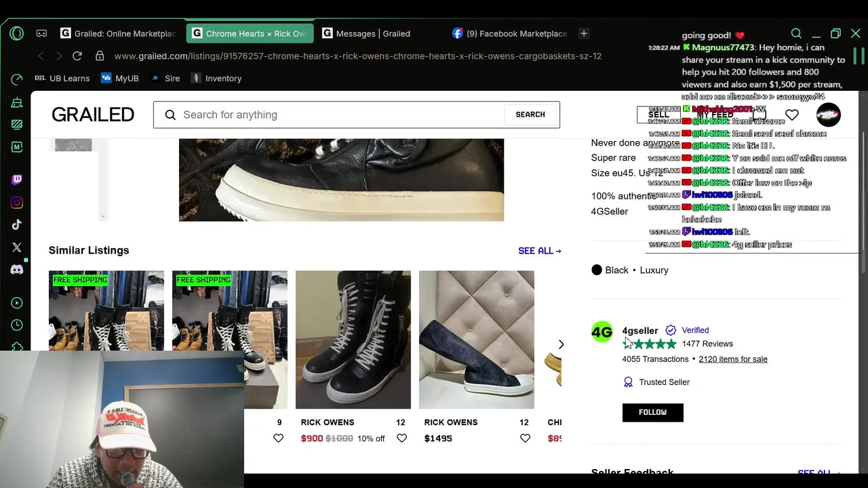Favorite the $1495 Rick Owens listing
Viewport: 868px width, 488px height.
(525, 439)
